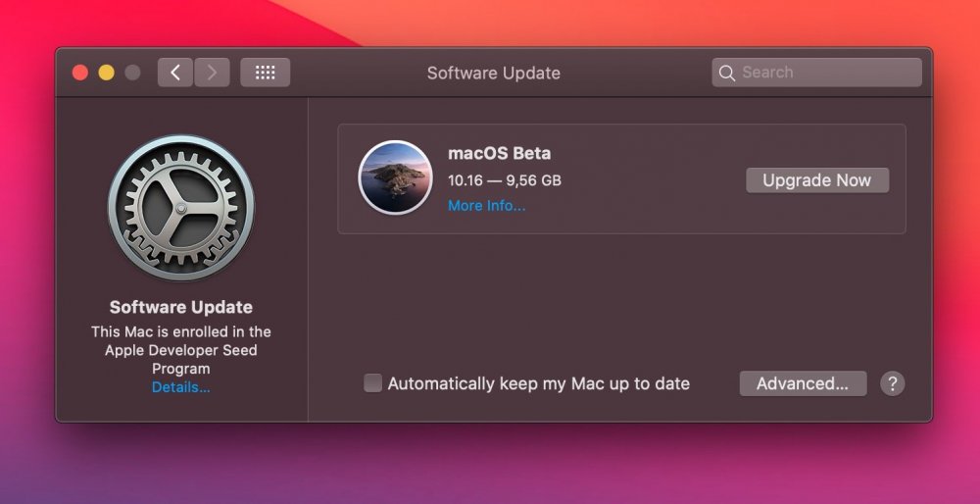
Task: Show all preferences grid button
Action: pos(265,73)
